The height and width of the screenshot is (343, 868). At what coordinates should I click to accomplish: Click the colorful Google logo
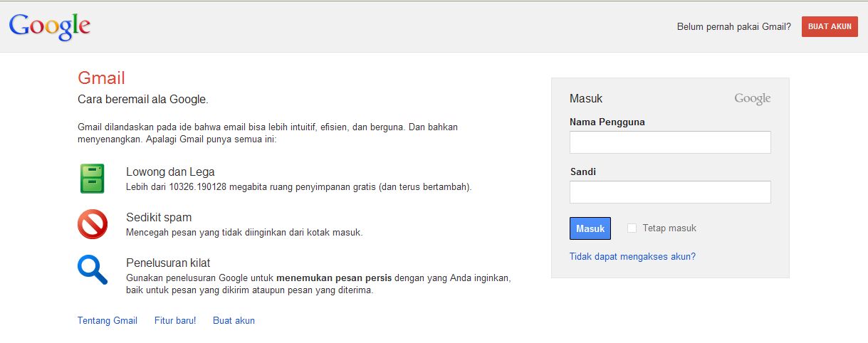(49, 27)
